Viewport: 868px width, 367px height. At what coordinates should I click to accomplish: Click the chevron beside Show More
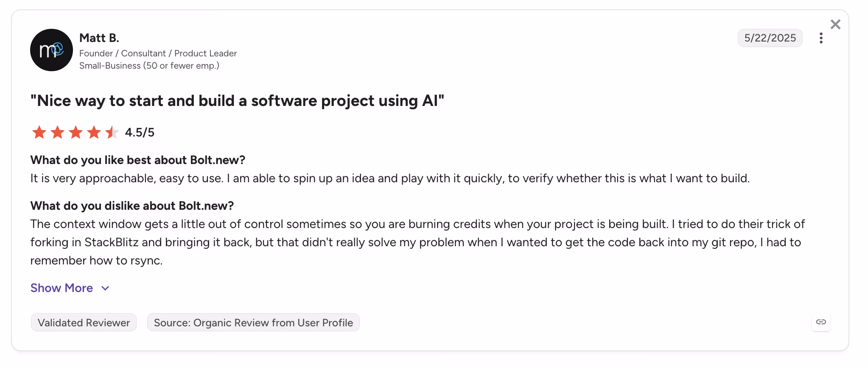pos(105,289)
